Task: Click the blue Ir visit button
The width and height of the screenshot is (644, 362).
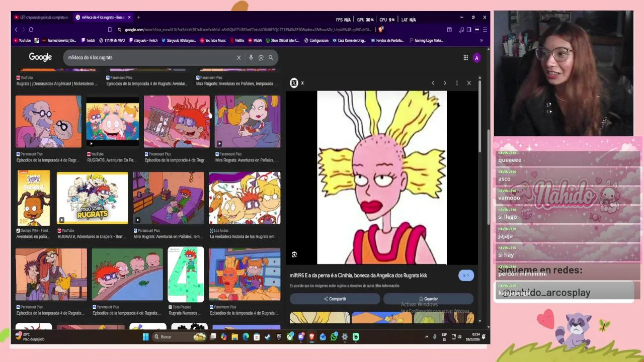Action: (x=466, y=276)
